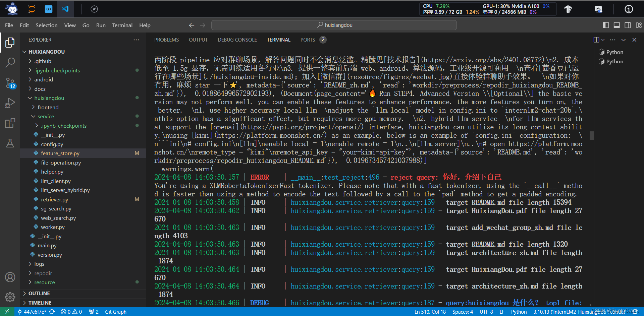Click the notifications bell in status bar
This screenshot has width=644, height=316.
[635, 312]
